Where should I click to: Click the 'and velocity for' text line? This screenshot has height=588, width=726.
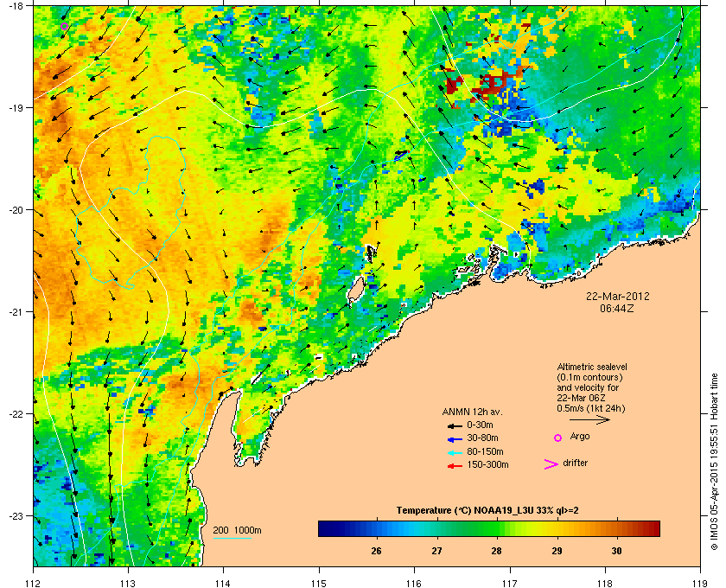[588, 387]
